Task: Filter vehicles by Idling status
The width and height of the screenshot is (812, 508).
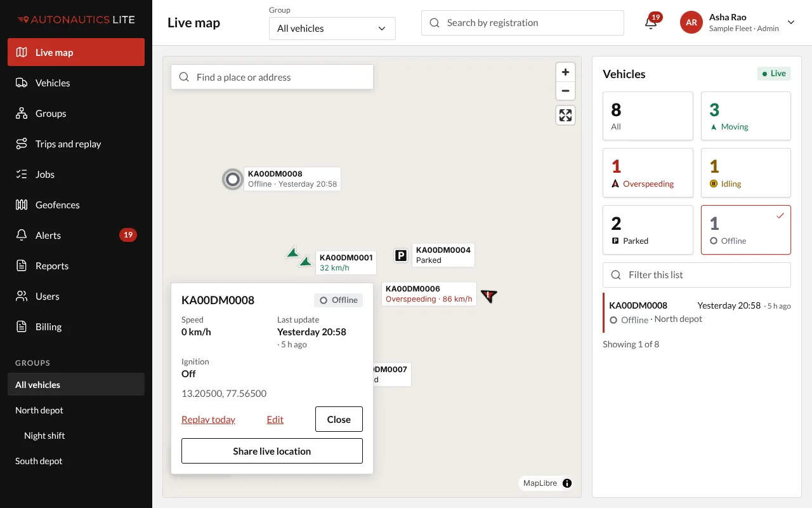Action: click(746, 173)
